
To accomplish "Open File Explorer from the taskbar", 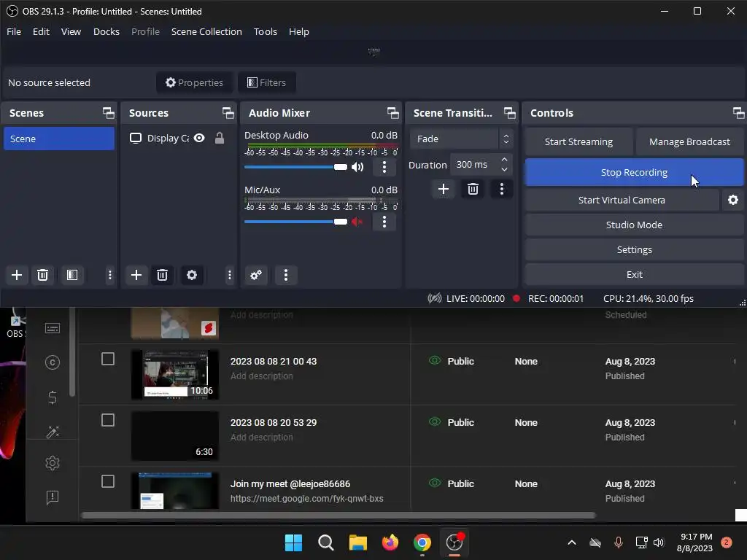I will pos(357,542).
